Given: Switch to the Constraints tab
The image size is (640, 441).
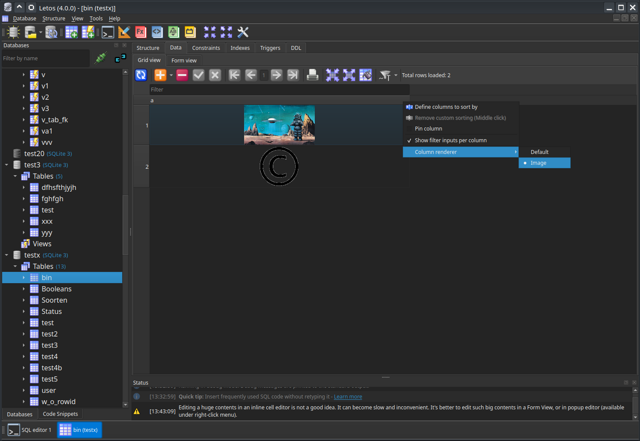Looking at the screenshot, I should tap(206, 48).
